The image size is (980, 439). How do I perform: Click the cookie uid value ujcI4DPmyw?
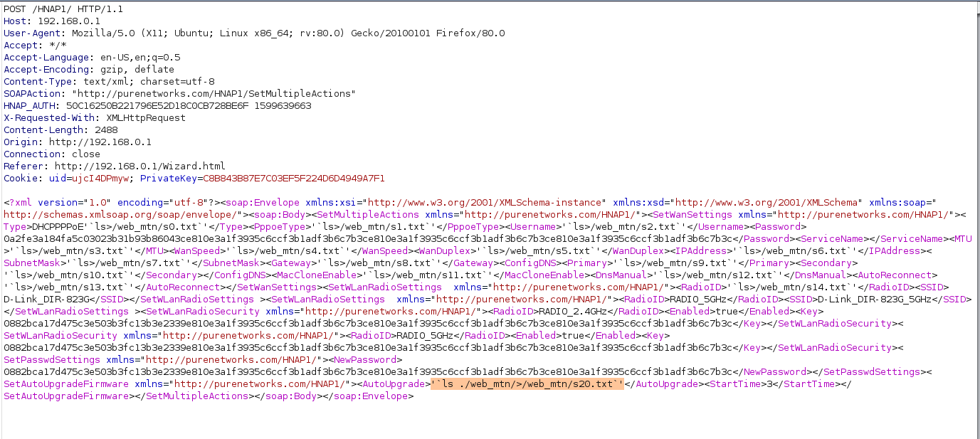(100, 178)
